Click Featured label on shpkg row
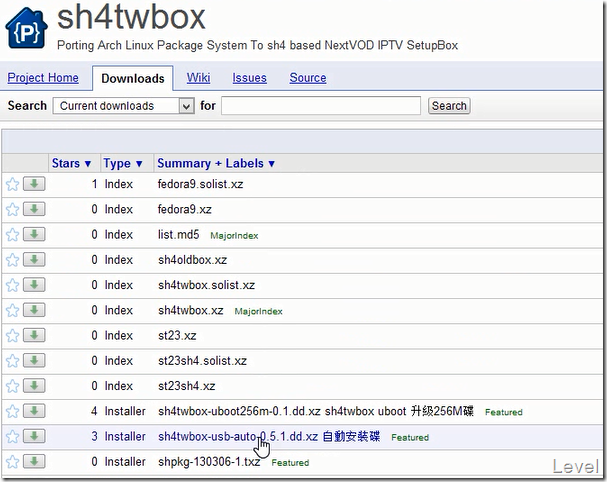Screen dimensions: 607x482 [x=290, y=463]
